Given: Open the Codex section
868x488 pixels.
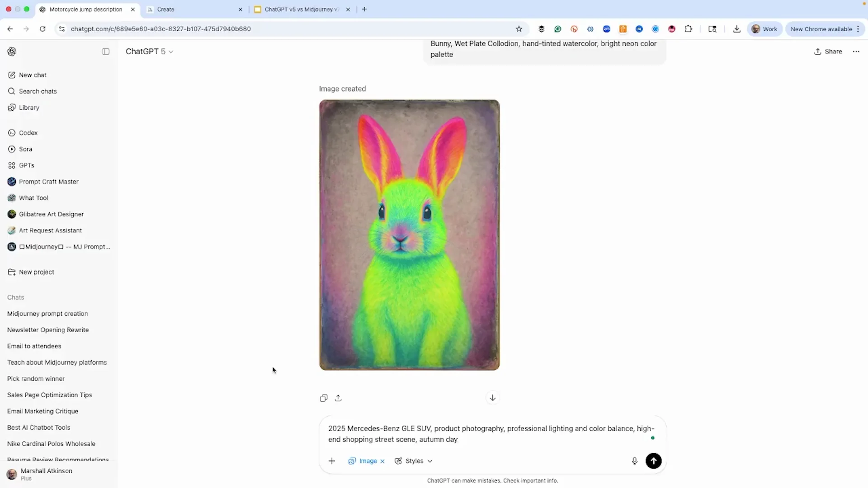Looking at the screenshot, I should [28, 132].
